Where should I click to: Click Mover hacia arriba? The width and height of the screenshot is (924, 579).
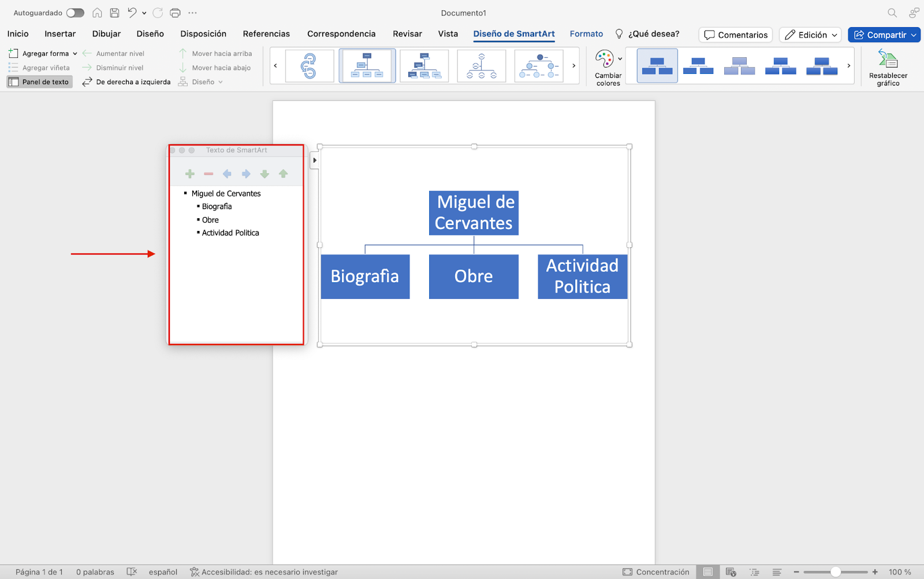coord(215,54)
